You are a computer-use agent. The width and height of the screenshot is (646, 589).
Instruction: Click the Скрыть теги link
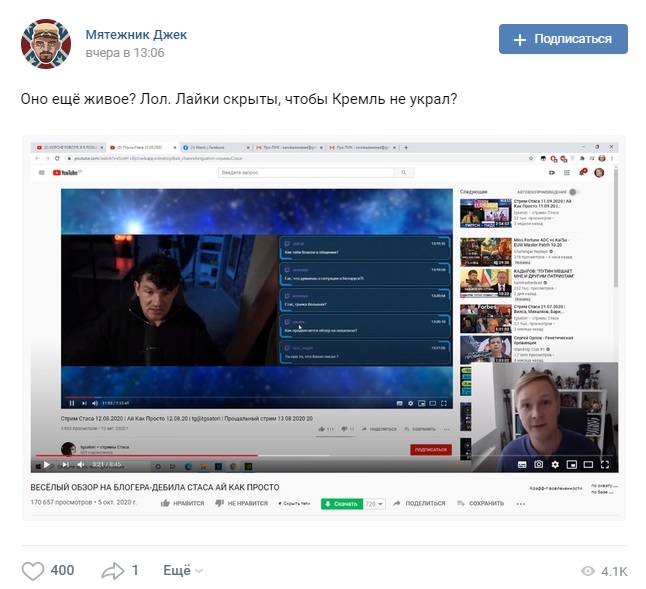[294, 503]
